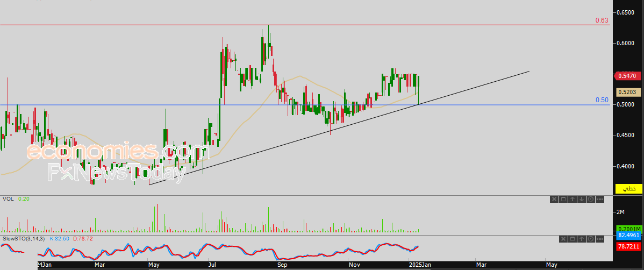
Task: Click the May 2024 time axis label
Action: click(x=154, y=266)
